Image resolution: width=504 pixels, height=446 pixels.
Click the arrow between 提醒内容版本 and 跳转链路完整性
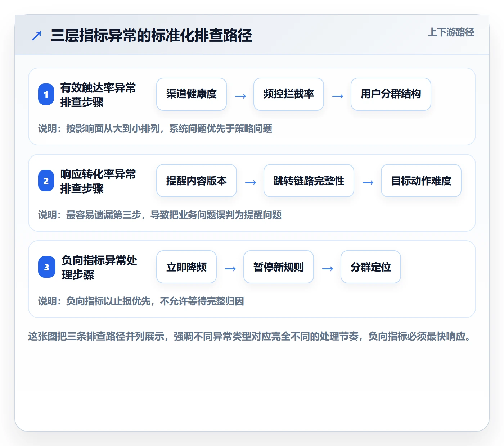point(251,182)
